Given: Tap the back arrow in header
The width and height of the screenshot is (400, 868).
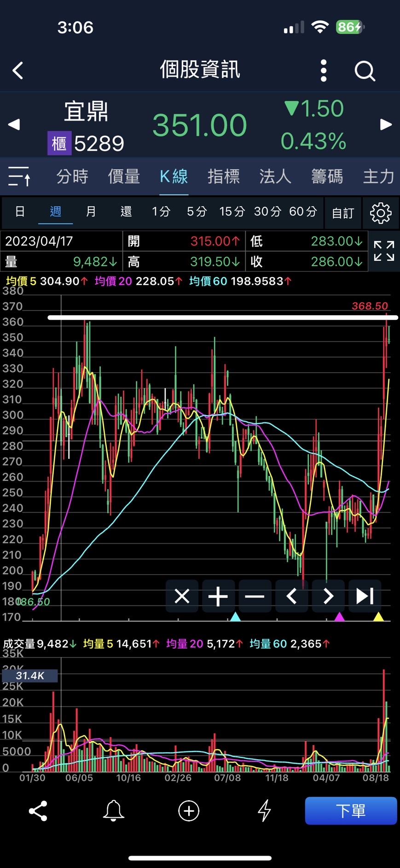Looking at the screenshot, I should [18, 71].
